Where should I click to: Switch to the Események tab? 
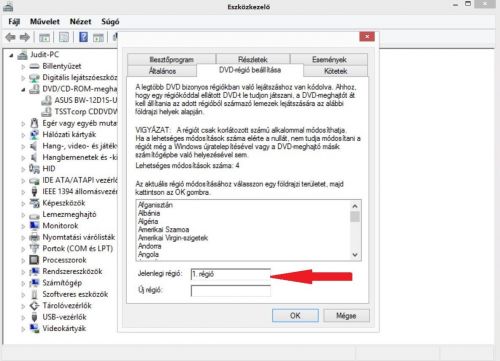coord(329,59)
